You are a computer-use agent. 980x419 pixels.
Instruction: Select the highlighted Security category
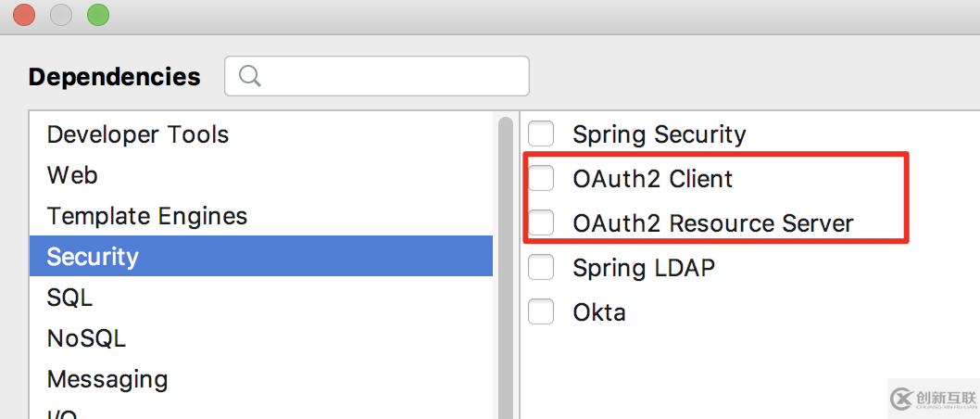click(261, 257)
